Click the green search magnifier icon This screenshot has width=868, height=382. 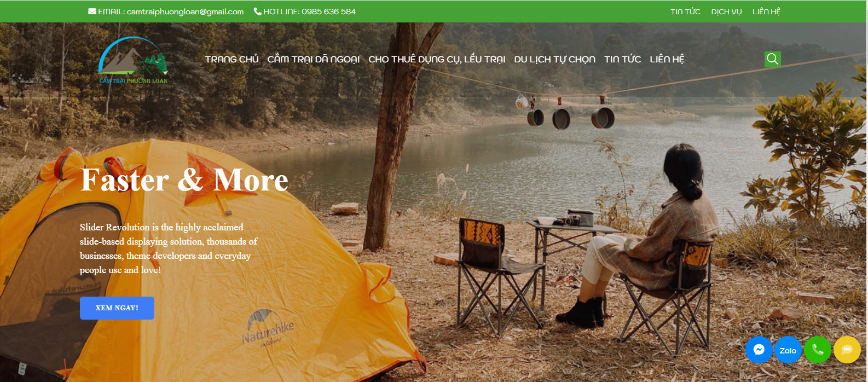coord(772,59)
